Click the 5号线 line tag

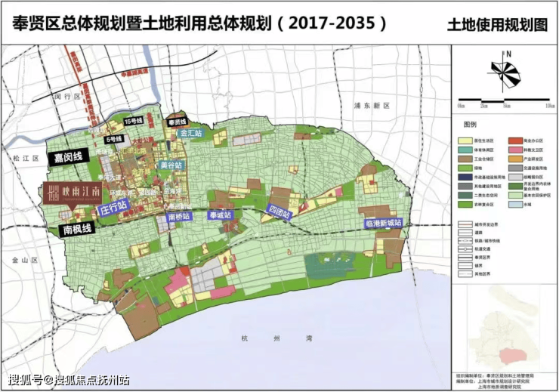(114, 139)
